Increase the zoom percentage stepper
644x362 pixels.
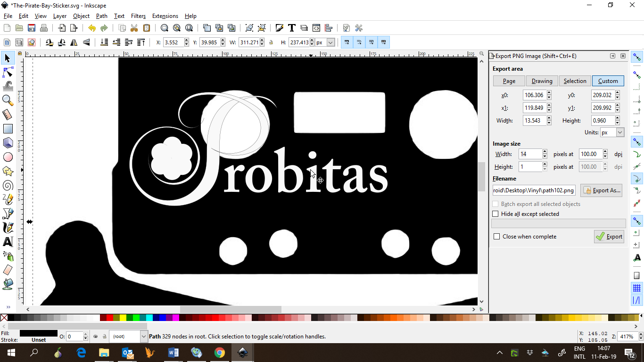pos(641,335)
